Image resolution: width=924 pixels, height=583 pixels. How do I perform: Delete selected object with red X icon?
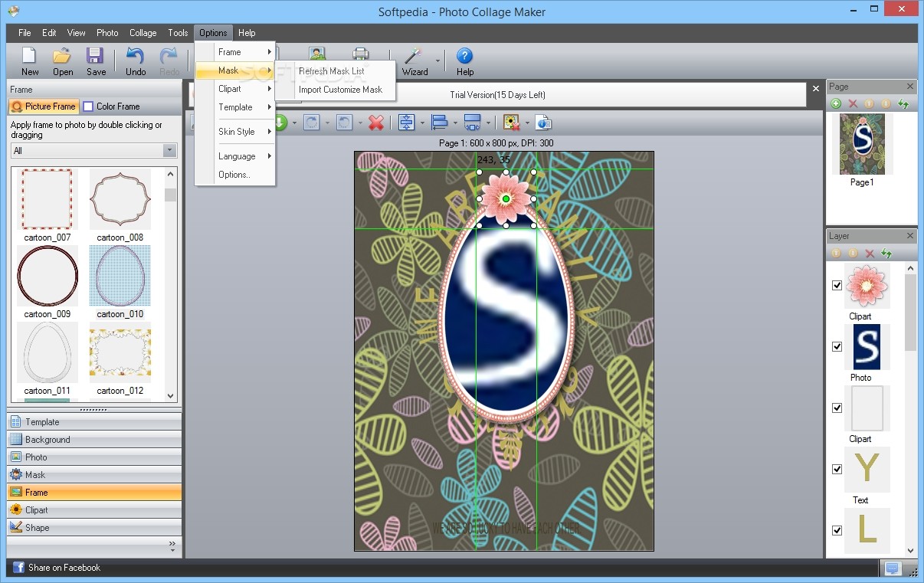(375, 123)
